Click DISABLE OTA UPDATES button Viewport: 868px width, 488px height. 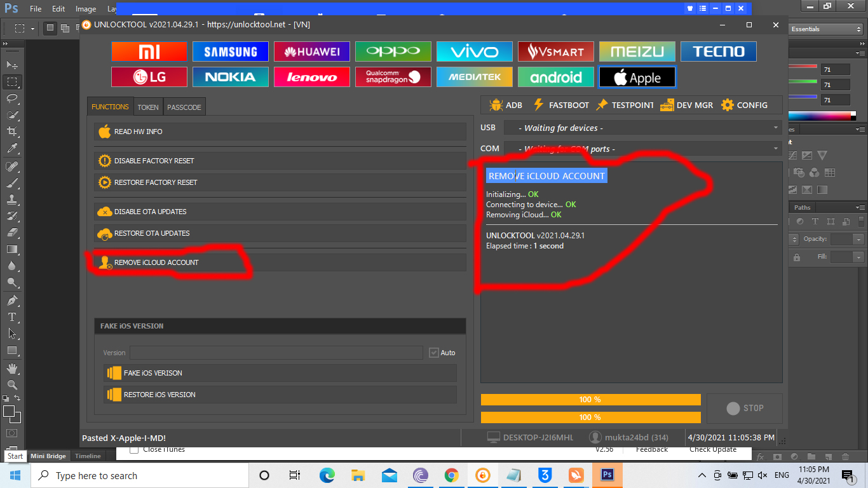(x=280, y=212)
